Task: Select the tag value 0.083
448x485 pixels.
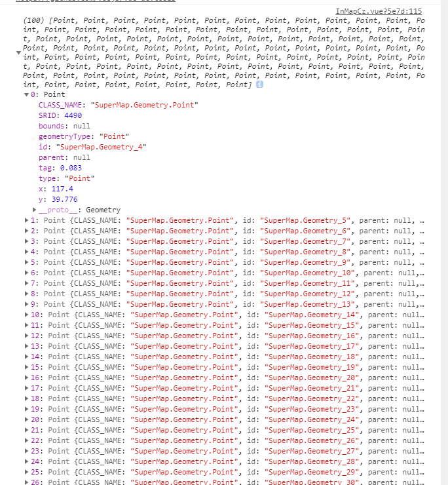Action: 71,168
